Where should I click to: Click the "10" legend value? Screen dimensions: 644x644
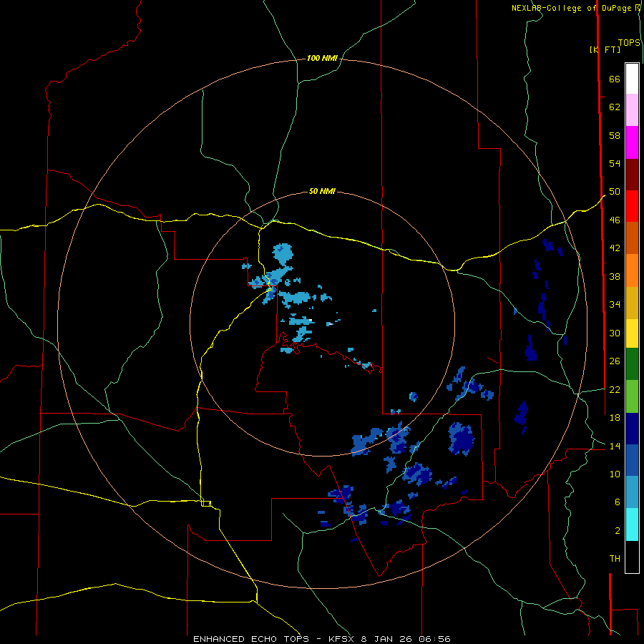pos(615,474)
